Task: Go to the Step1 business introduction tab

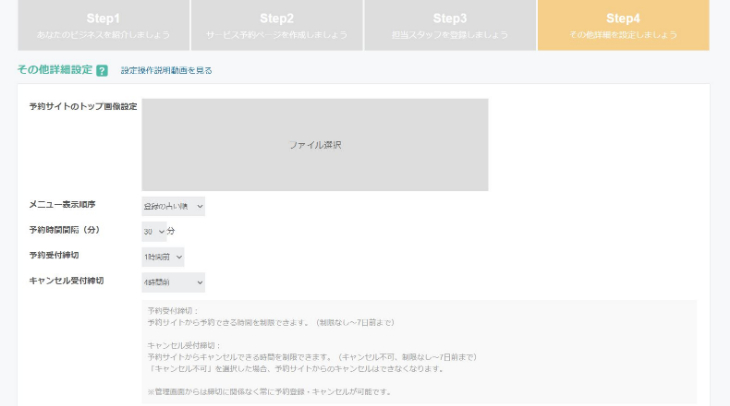Action: coord(103,25)
